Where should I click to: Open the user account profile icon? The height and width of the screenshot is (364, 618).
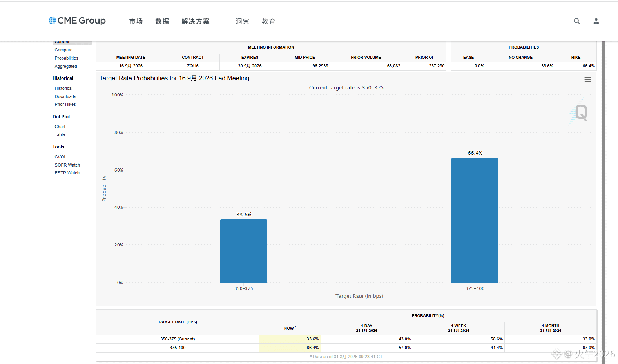(x=596, y=21)
